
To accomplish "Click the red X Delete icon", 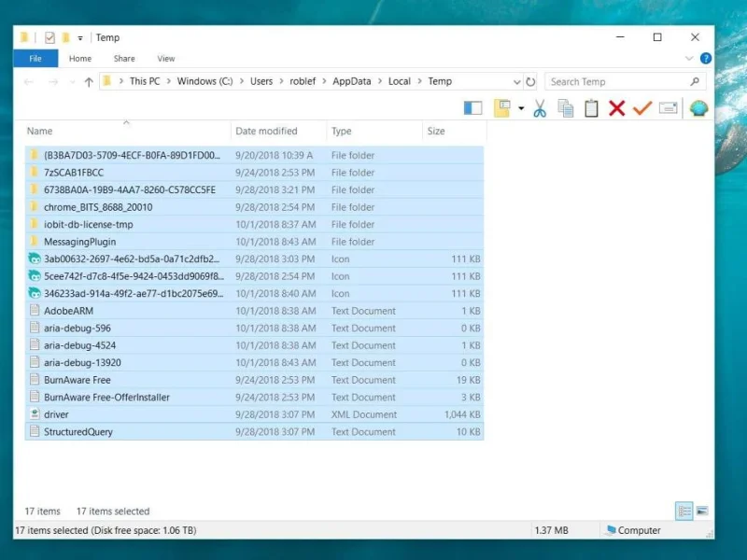I will click(x=617, y=108).
